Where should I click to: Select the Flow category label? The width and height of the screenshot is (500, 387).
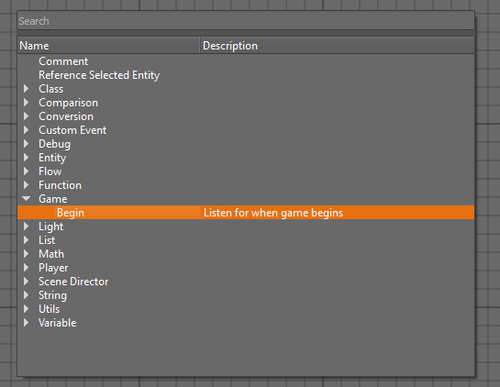50,171
